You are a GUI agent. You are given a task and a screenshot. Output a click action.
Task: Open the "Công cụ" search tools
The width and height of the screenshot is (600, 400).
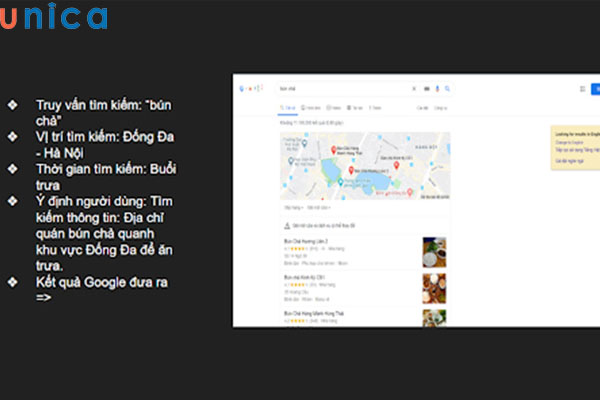point(440,108)
